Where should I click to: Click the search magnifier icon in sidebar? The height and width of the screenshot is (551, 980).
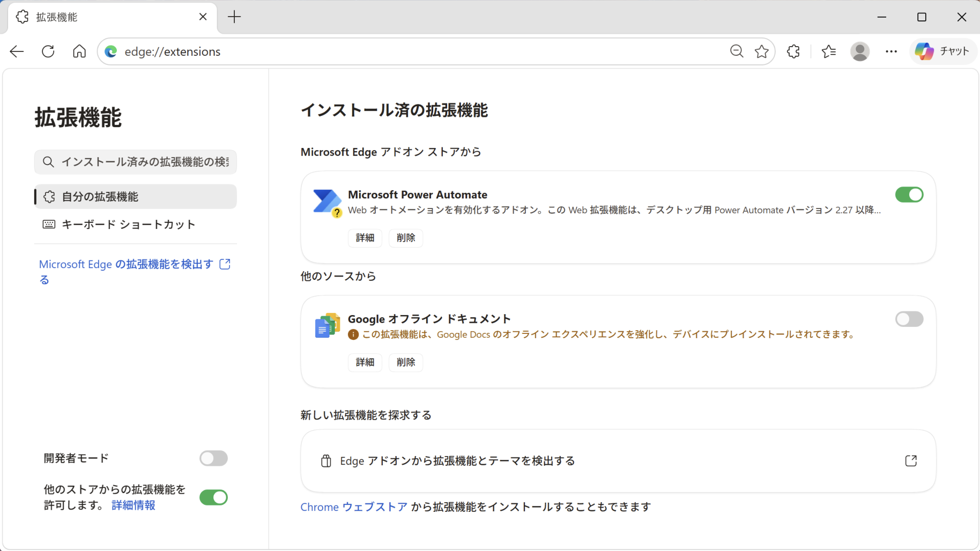pos(48,162)
